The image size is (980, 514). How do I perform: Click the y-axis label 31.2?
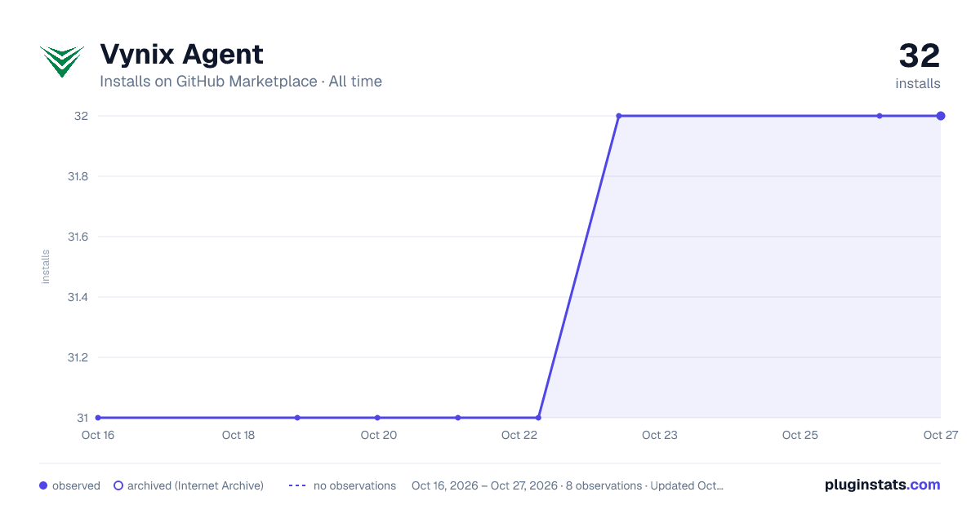point(78,357)
